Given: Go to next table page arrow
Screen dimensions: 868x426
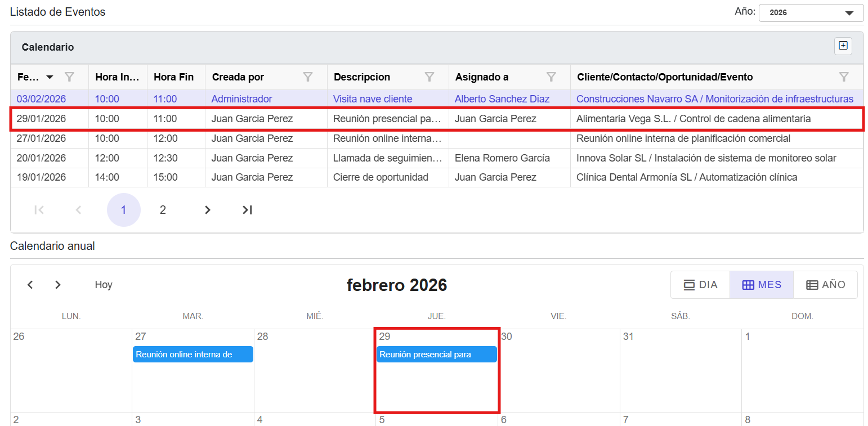Looking at the screenshot, I should pos(208,210).
